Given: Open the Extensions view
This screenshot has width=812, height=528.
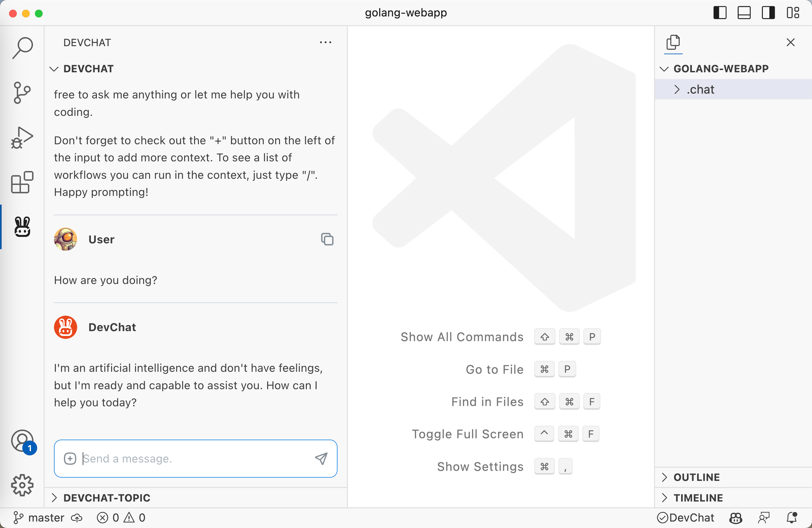Looking at the screenshot, I should 22,182.
